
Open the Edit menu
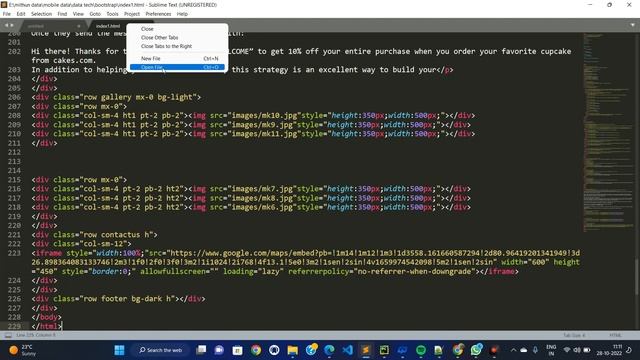click(x=21, y=14)
